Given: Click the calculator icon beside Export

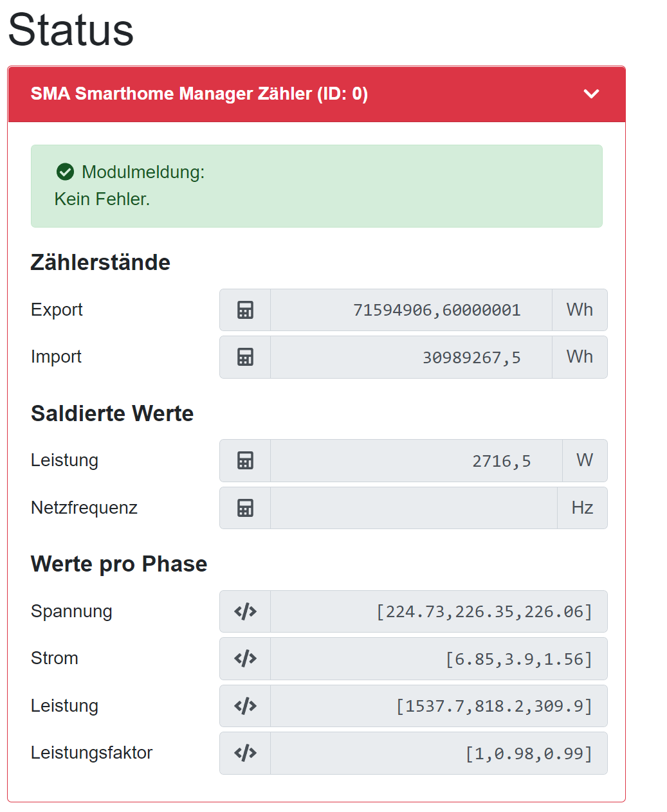Looking at the screenshot, I should pyautogui.click(x=245, y=310).
